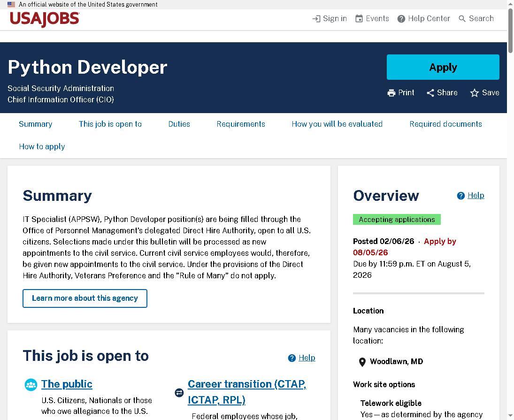Jump to the How to apply tab
The width and height of the screenshot is (514, 420).
tap(42, 147)
